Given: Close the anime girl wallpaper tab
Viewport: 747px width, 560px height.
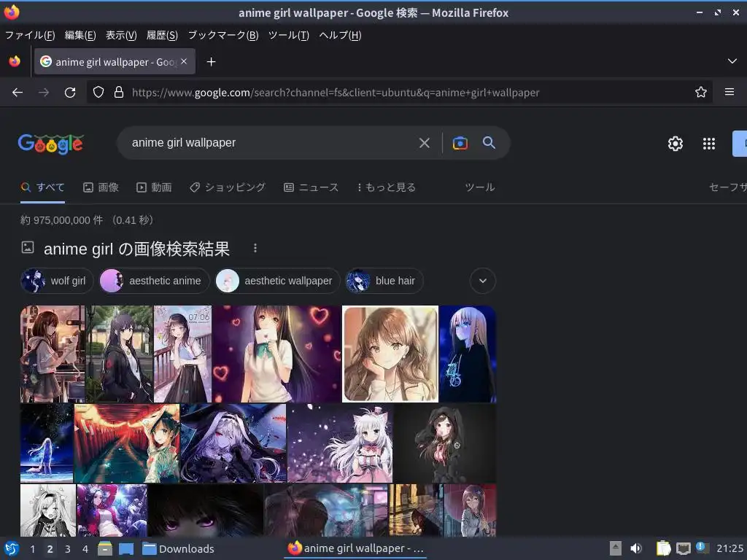Looking at the screenshot, I should [x=184, y=61].
